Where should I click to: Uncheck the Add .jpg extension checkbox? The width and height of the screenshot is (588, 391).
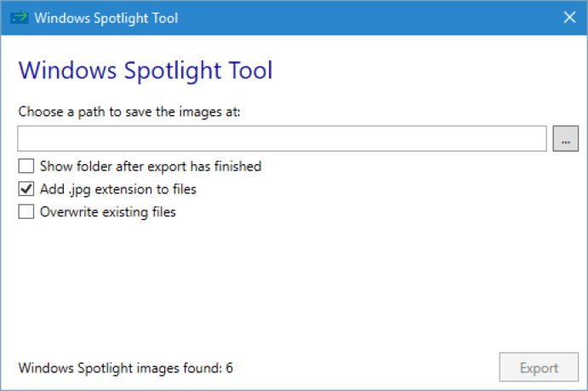tap(26, 189)
